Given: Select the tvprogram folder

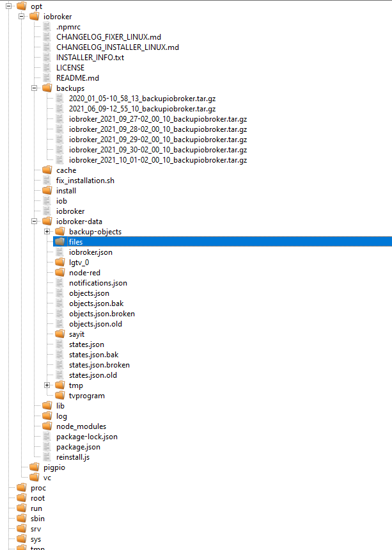Looking at the screenshot, I should pyautogui.click(x=86, y=396).
